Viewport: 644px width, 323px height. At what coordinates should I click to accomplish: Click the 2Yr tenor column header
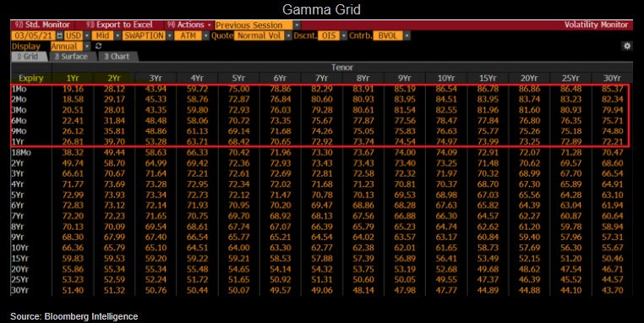pyautogui.click(x=114, y=78)
